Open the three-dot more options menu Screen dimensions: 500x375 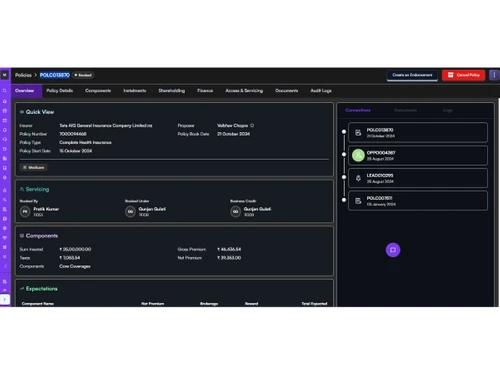494,75
